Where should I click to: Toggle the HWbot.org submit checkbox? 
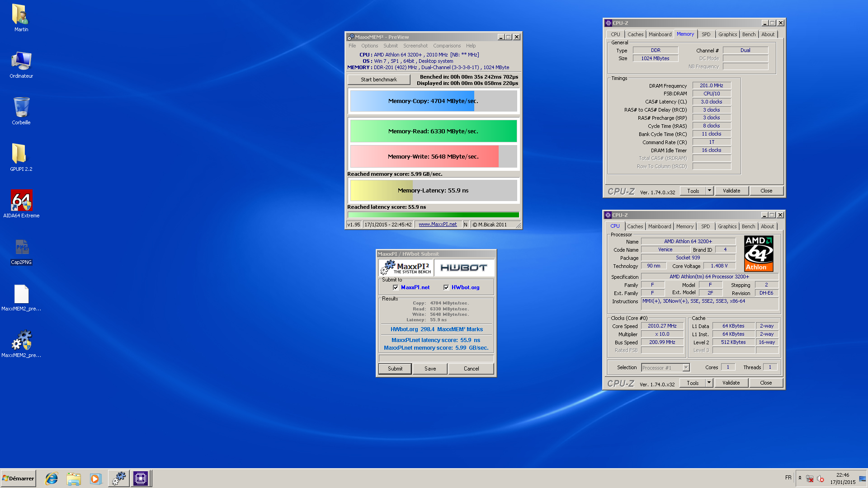tap(446, 287)
